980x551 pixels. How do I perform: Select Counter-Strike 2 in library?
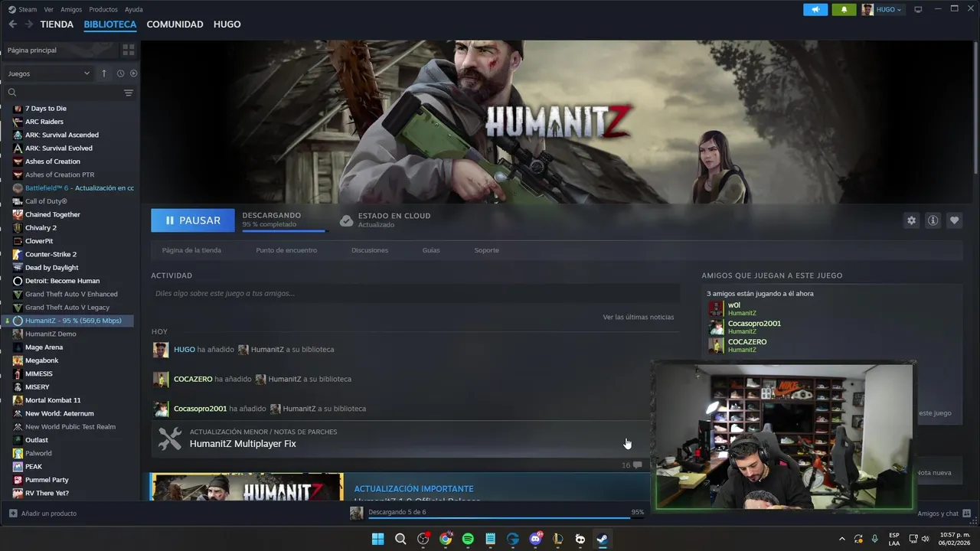(x=51, y=254)
